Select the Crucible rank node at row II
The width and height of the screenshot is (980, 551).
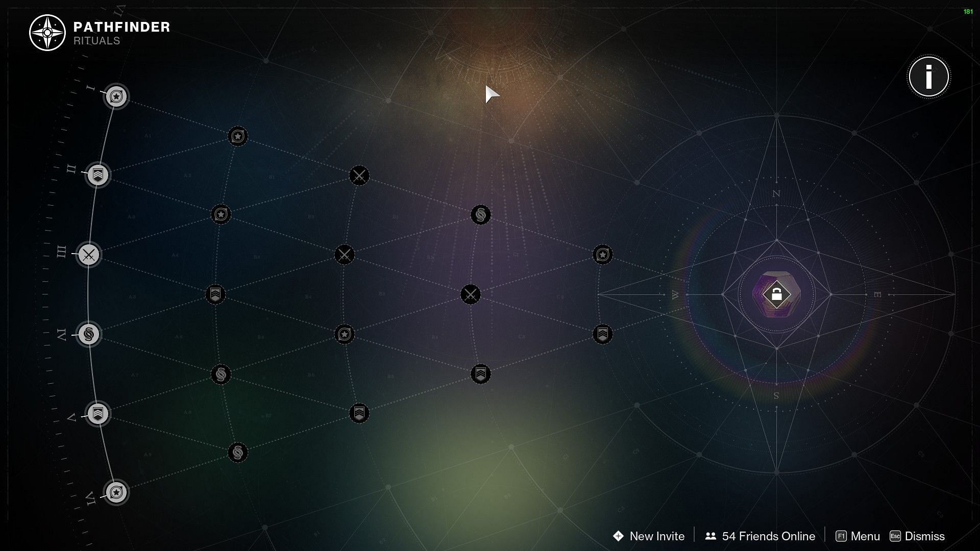tap(97, 175)
